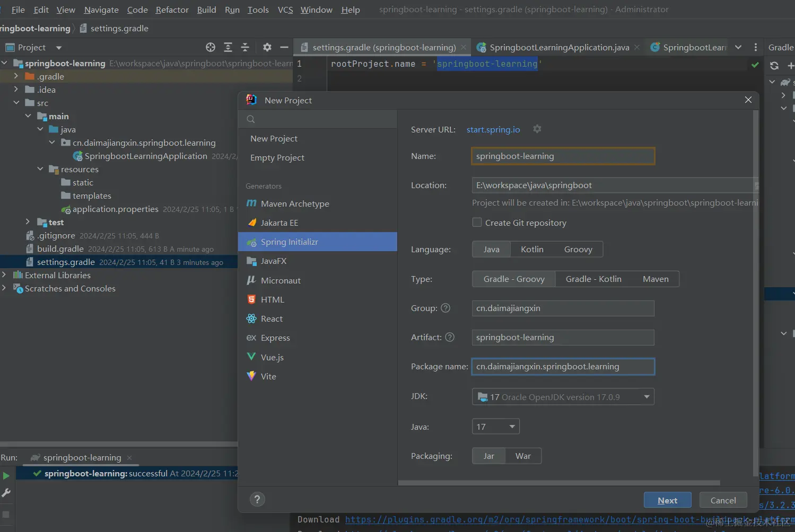Click the Package name input field

563,366
